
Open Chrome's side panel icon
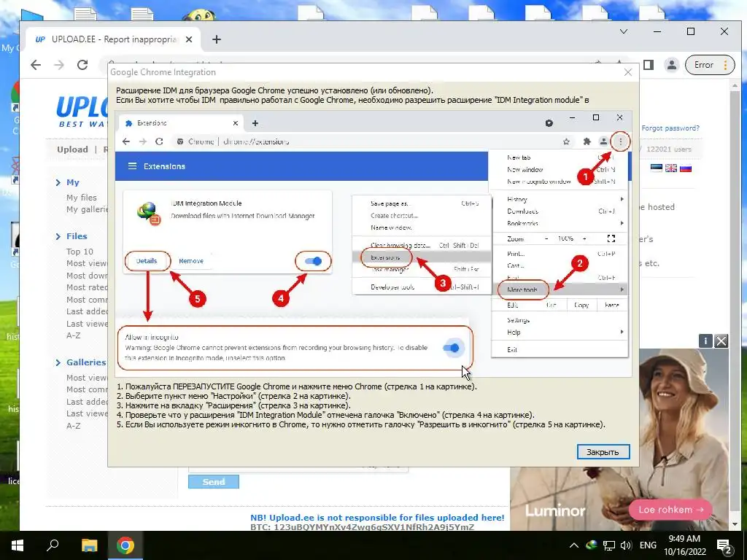click(x=648, y=65)
